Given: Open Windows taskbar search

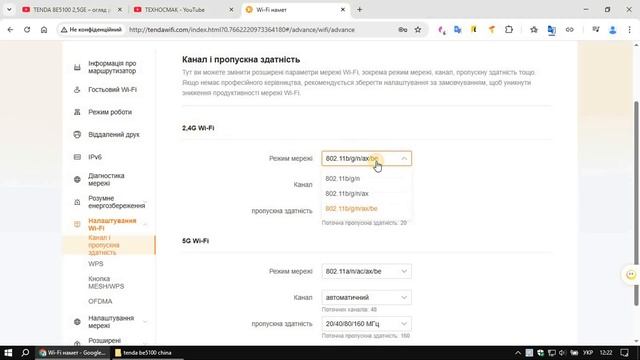Looking at the screenshot, I should click(x=25, y=353).
